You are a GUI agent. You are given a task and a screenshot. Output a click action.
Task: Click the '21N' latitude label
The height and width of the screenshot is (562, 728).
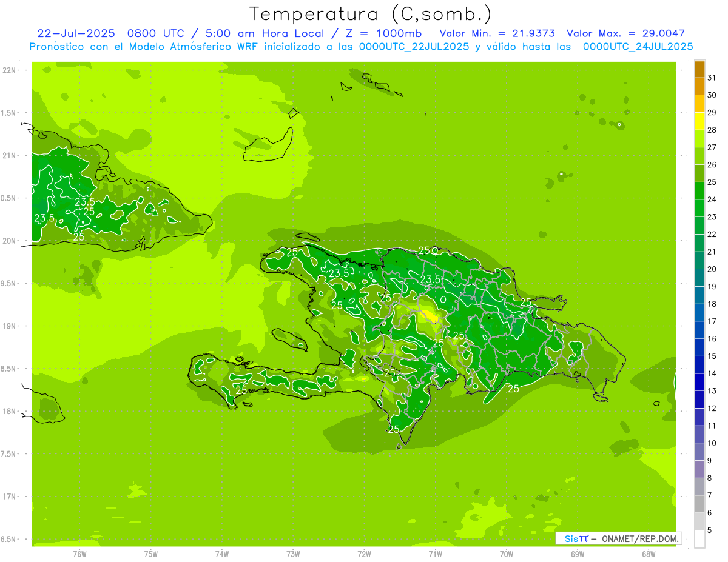coord(9,156)
